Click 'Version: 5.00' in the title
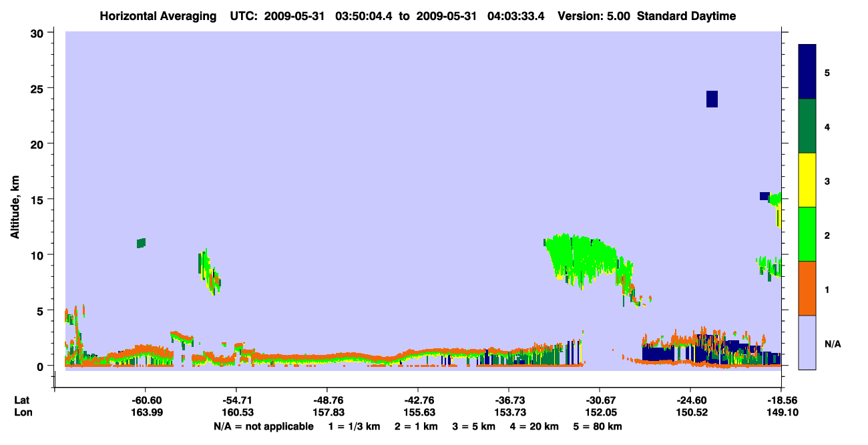The width and height of the screenshot is (868, 445). pyautogui.click(x=594, y=16)
